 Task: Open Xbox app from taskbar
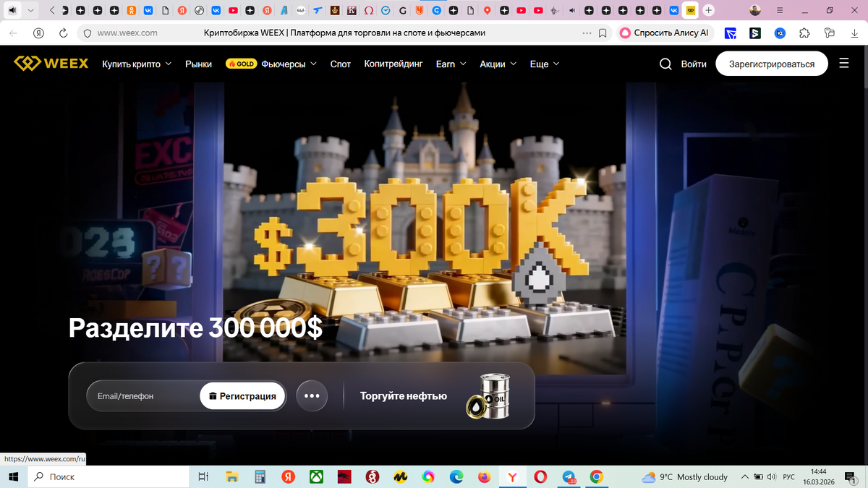pos(316,476)
